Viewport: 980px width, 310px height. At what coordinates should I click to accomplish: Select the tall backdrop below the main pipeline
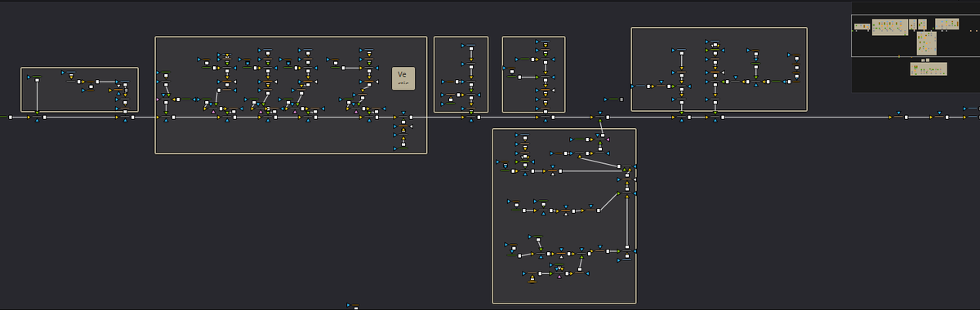pos(564,216)
